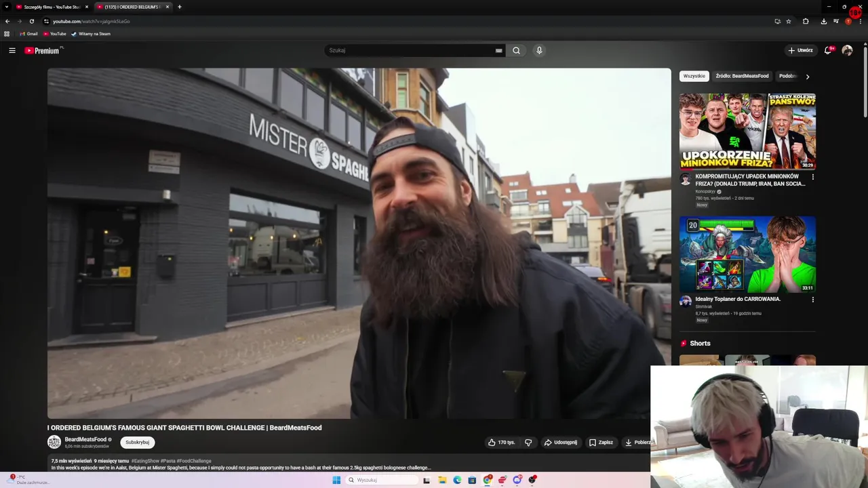Click #FoodChallenge hashtag

click(194, 461)
